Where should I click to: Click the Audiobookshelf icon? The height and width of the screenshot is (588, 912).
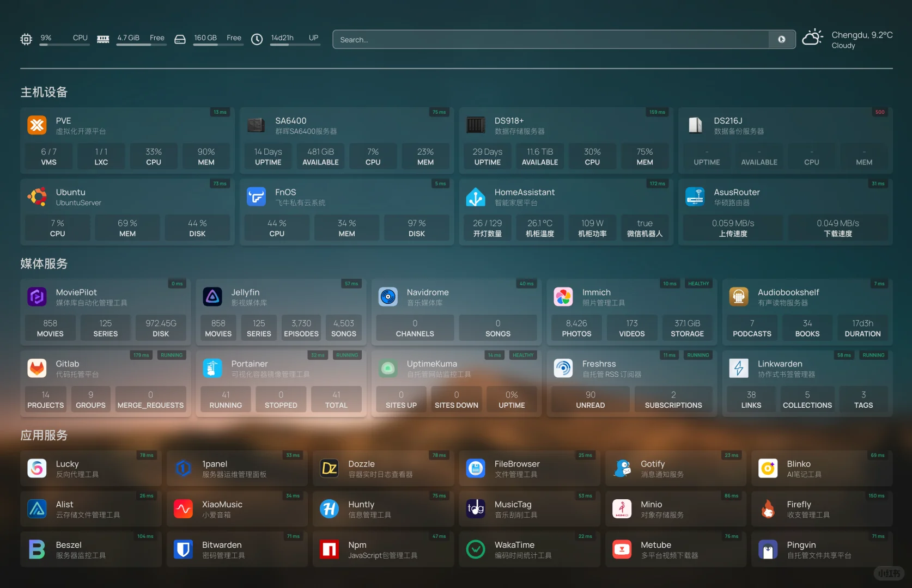[x=739, y=297]
